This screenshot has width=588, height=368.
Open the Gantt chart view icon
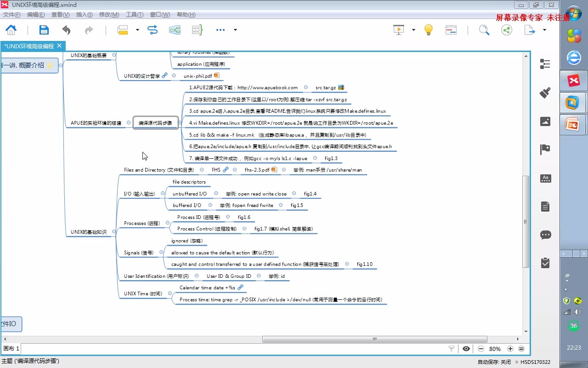(451, 30)
